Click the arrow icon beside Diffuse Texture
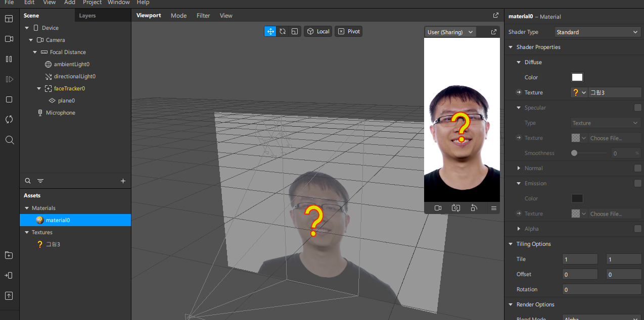The width and height of the screenshot is (644, 320). [519, 92]
